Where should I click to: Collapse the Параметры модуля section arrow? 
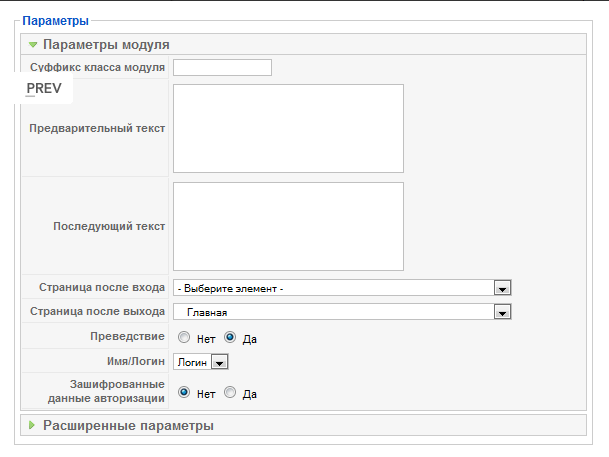coord(33,45)
